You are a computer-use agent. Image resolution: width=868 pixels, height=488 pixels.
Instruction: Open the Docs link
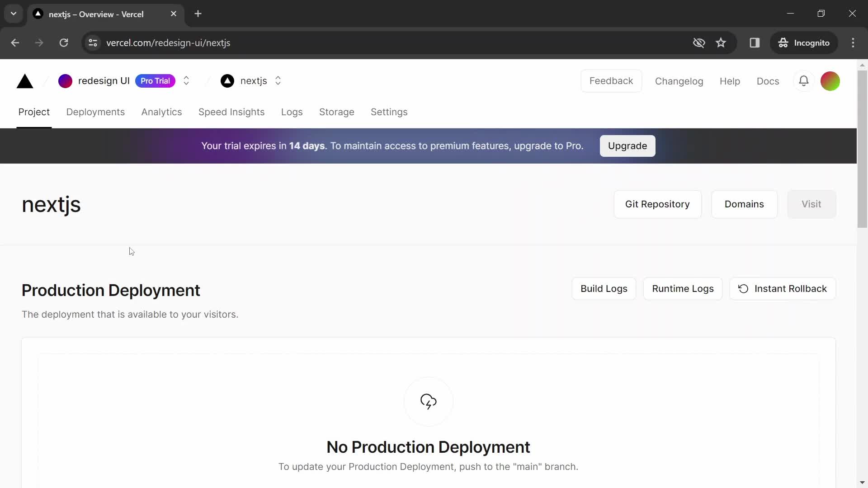tap(768, 81)
